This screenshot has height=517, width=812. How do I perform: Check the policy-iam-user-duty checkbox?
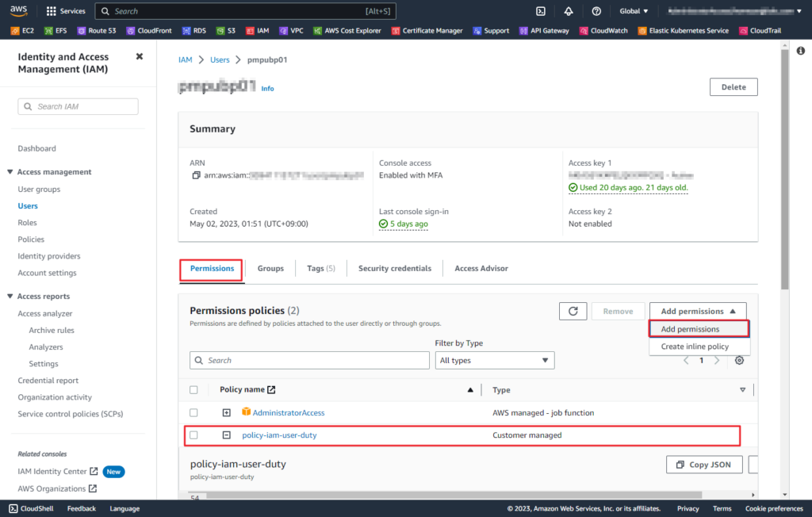pyautogui.click(x=193, y=435)
